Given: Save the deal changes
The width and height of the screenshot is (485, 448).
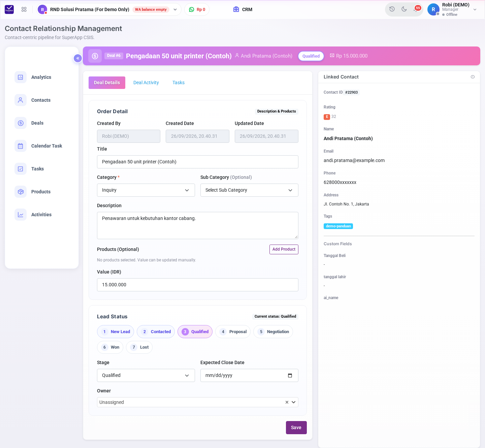Looking at the screenshot, I should pyautogui.click(x=296, y=428).
